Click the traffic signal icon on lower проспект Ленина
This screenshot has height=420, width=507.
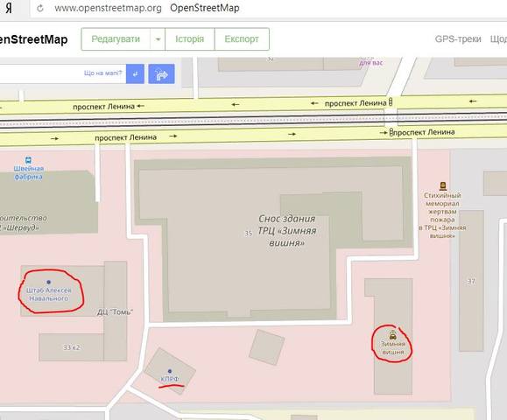tap(391, 132)
